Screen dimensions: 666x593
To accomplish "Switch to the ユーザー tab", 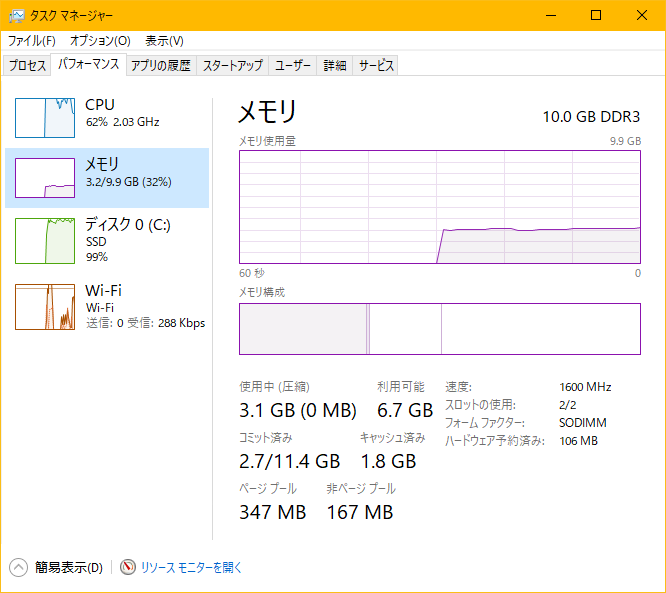I will [x=293, y=65].
